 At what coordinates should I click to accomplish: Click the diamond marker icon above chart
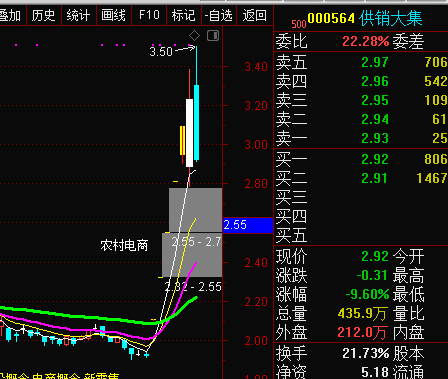pyautogui.click(x=194, y=35)
